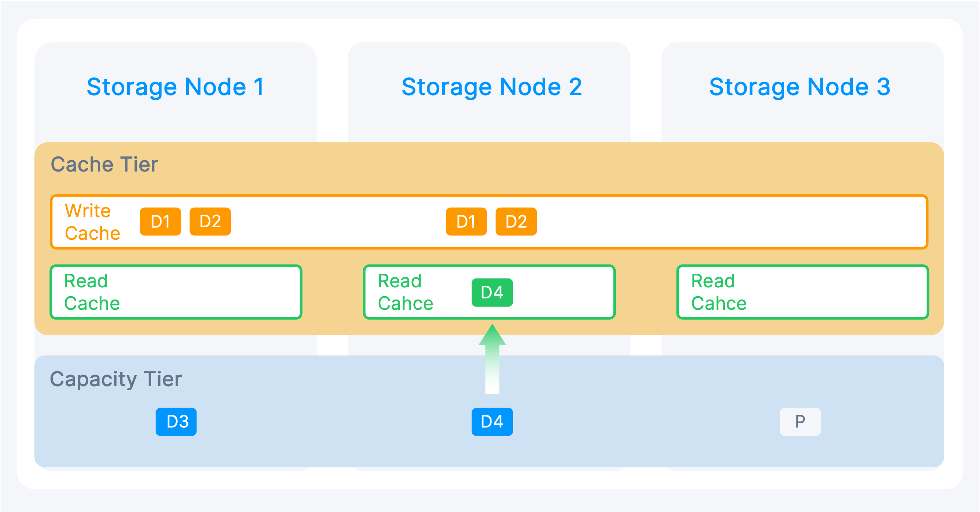The height and width of the screenshot is (512, 980).
Task: Click the blue D3 block in Capacity Tier
Action: tap(176, 422)
